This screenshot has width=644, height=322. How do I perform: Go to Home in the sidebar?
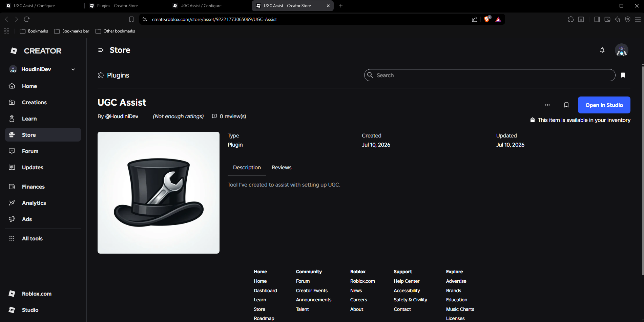point(43,86)
